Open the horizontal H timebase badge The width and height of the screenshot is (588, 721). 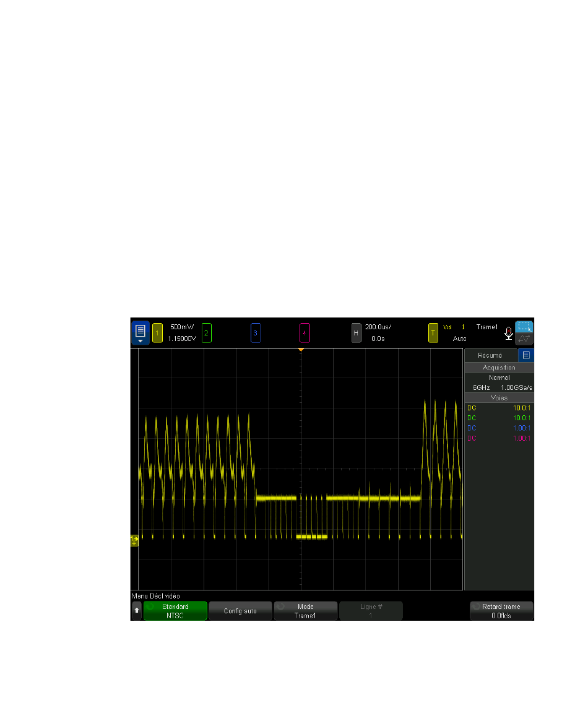(356, 333)
